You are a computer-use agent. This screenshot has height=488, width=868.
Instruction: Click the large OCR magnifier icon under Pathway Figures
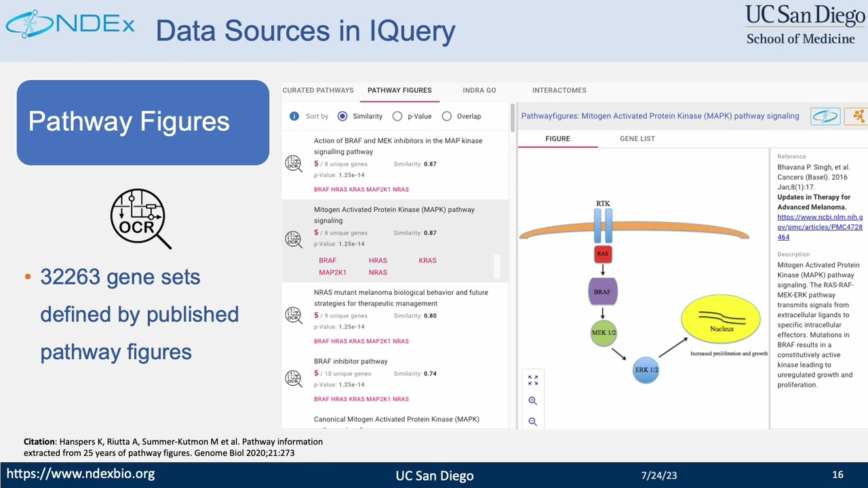(x=140, y=219)
